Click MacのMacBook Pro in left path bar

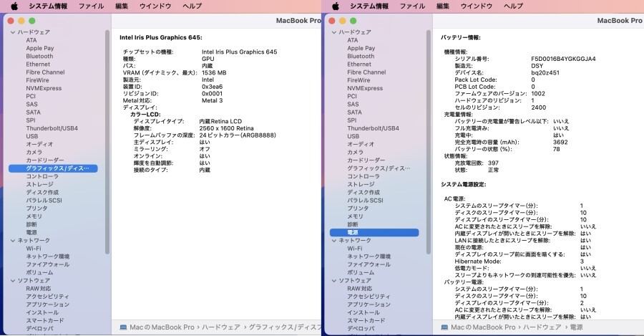coord(162,327)
